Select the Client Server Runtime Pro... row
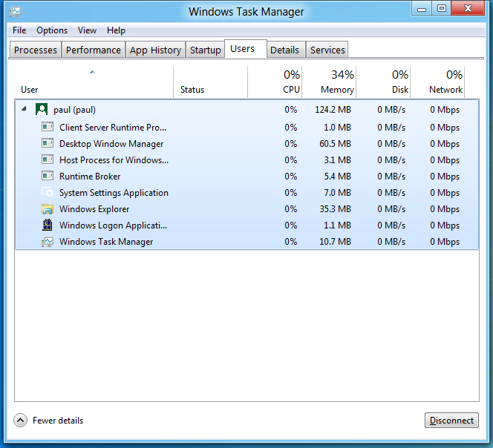This screenshot has width=493, height=448. (246, 127)
